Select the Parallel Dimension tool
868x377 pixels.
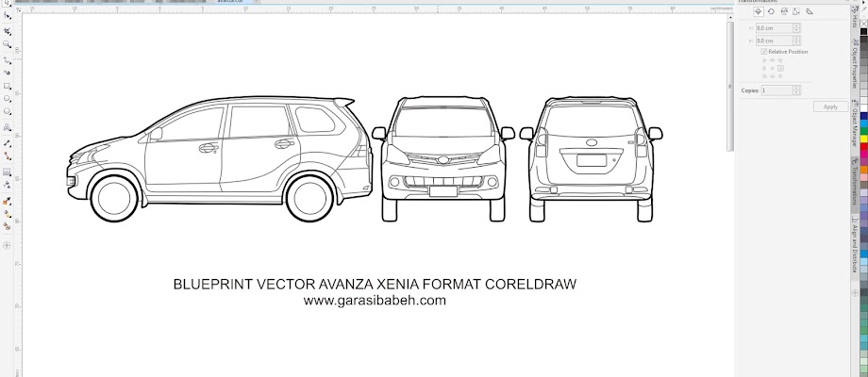8,142
